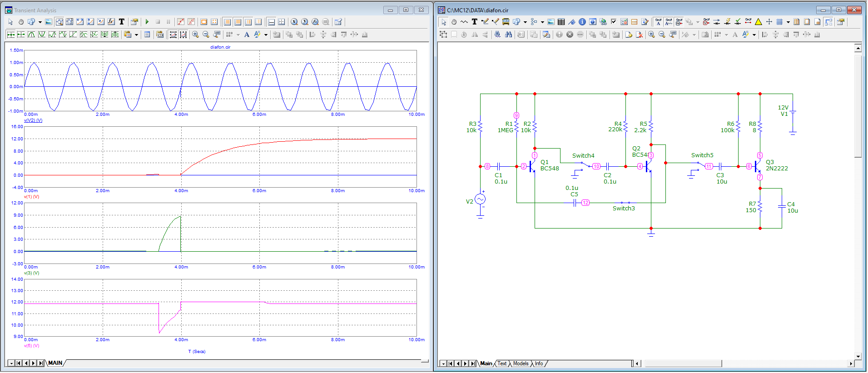The image size is (868, 373).
Task: Open page list dropdown at bottom of schematic window
Action: (443, 363)
